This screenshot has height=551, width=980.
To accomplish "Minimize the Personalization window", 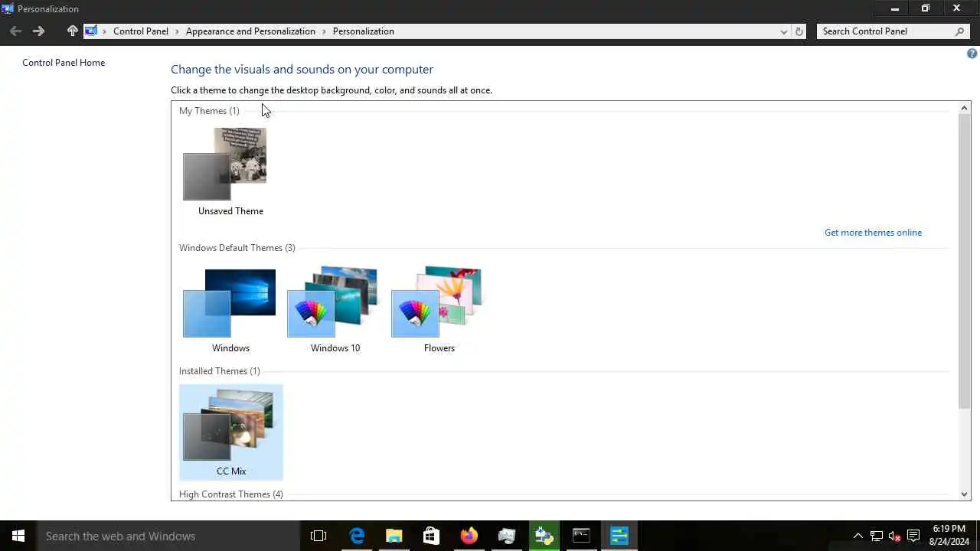I will coord(894,8).
